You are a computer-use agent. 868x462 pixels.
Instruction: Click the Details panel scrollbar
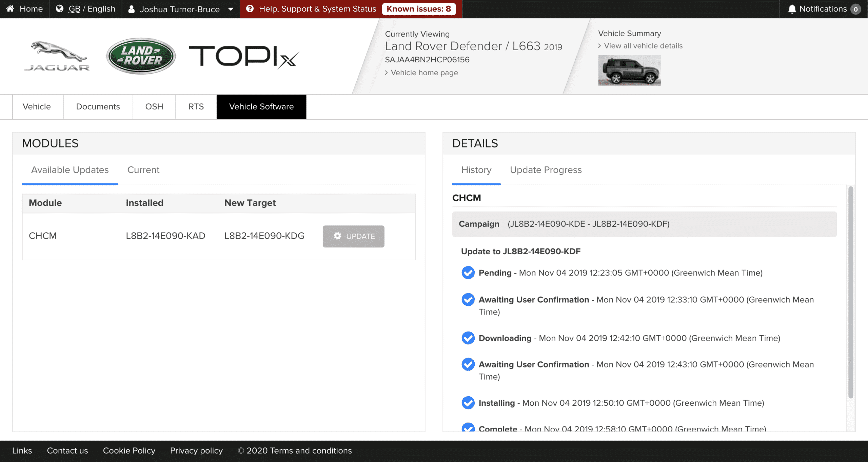point(850,292)
